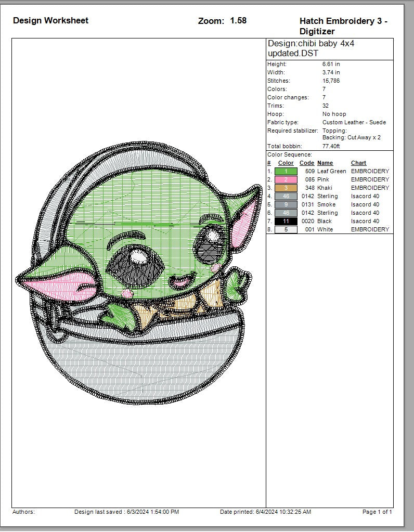Click the Page 1 of 1 footer

[377, 512]
